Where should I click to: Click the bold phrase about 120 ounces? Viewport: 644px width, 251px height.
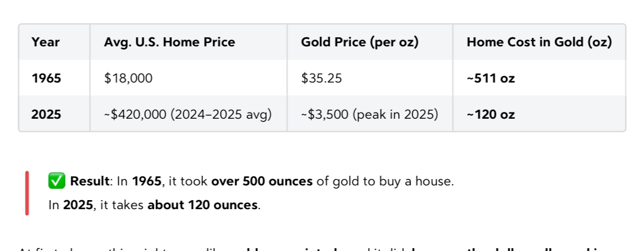202,205
